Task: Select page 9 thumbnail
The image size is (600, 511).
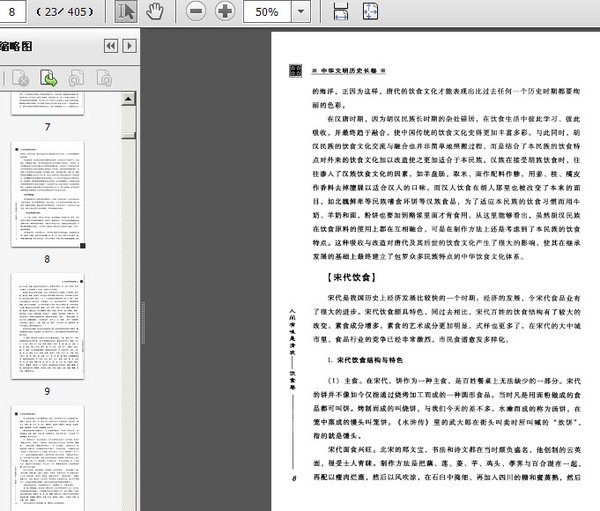Action: click(48, 326)
